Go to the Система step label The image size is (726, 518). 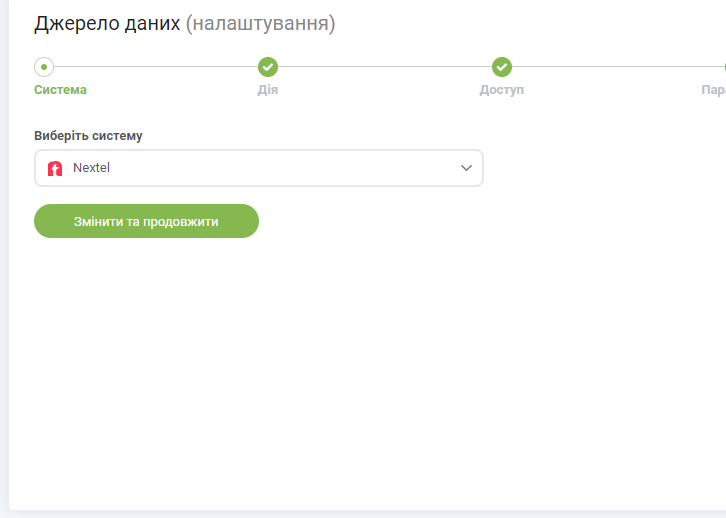(x=60, y=90)
